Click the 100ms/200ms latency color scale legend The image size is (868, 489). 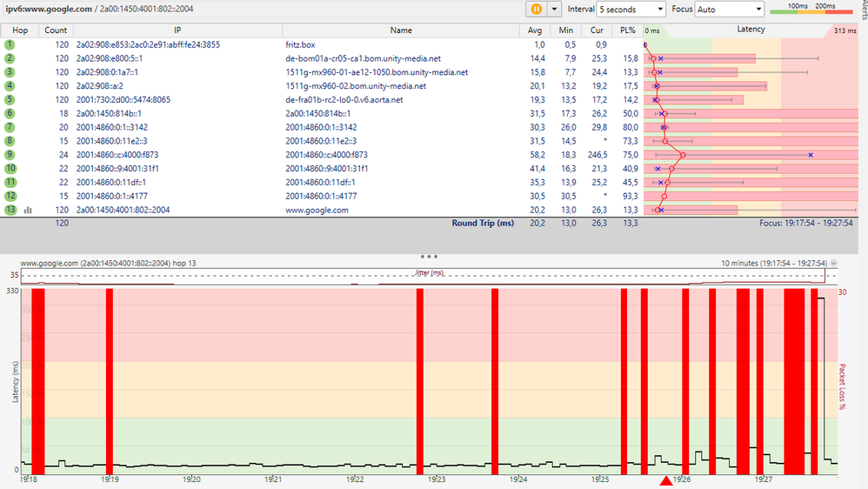811,9
